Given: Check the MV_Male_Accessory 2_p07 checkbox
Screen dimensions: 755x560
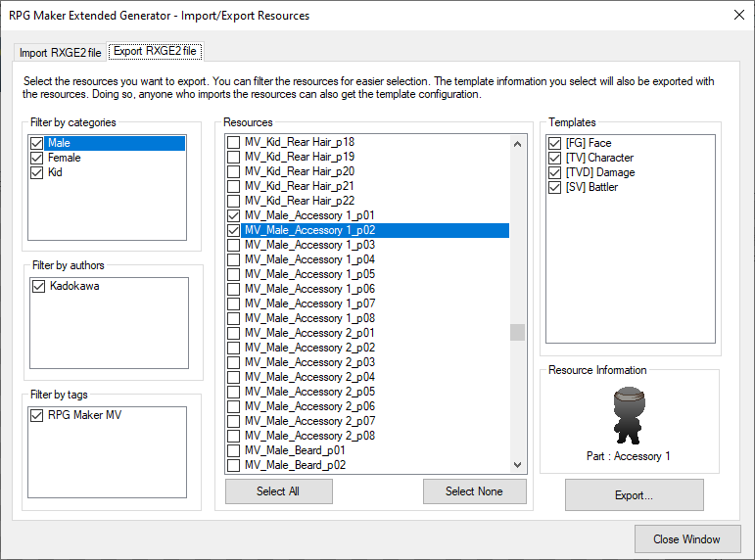Looking at the screenshot, I should tap(233, 421).
